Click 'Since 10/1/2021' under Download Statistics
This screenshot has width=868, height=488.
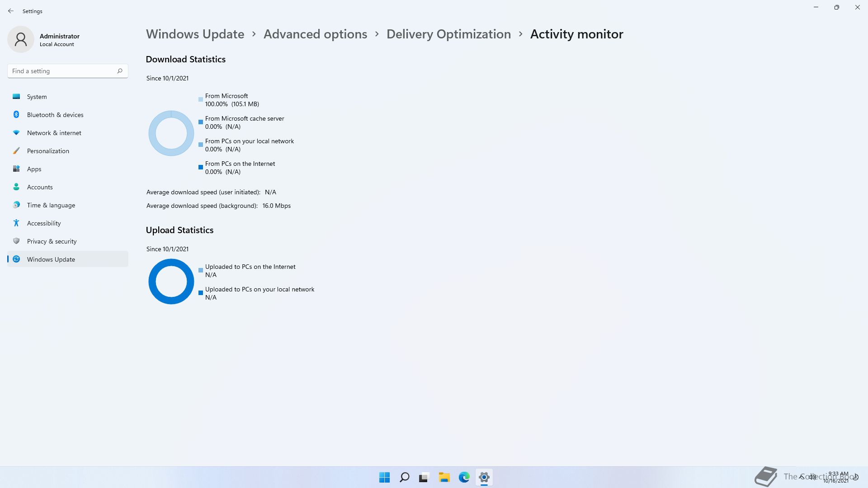click(x=167, y=78)
